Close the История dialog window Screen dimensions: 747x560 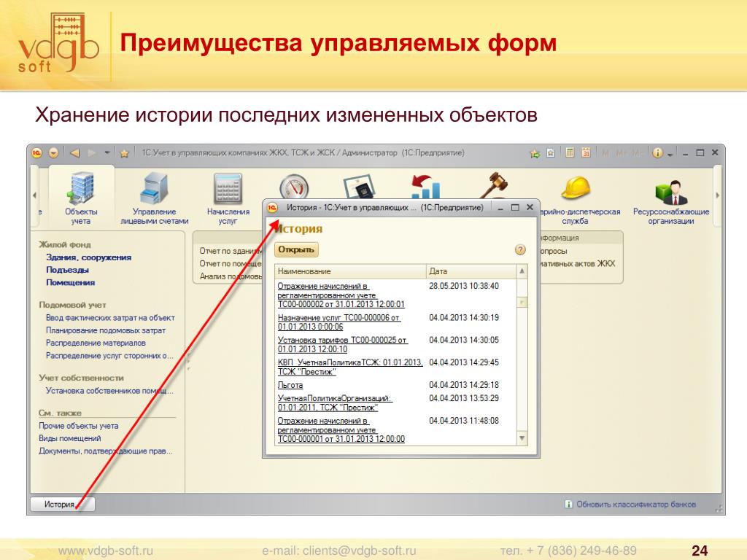tap(530, 208)
